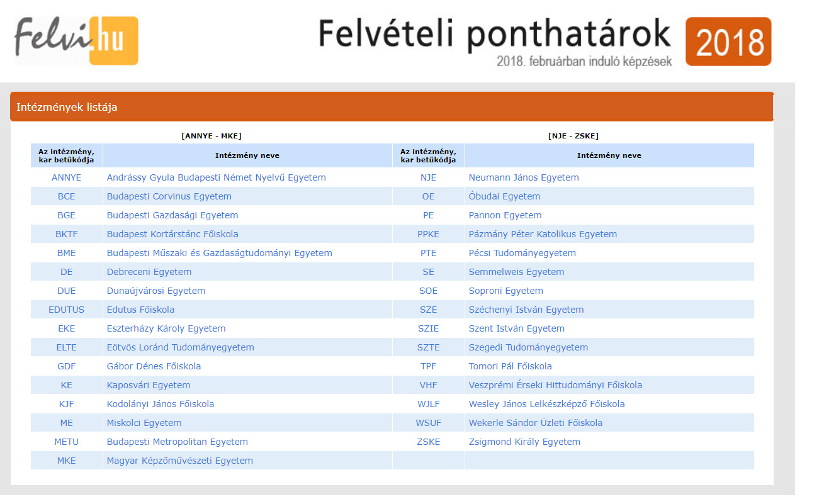Open Magyar Képzőművészeti Egyetem link

[180, 461]
